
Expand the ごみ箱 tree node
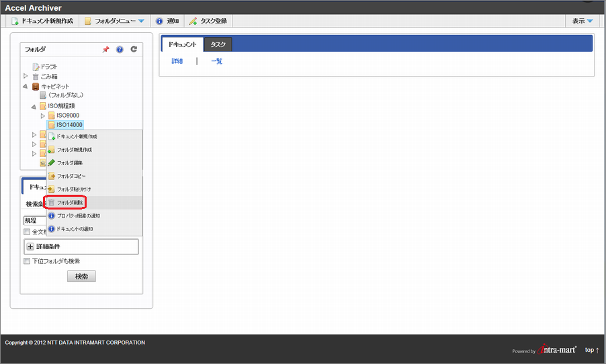point(26,76)
